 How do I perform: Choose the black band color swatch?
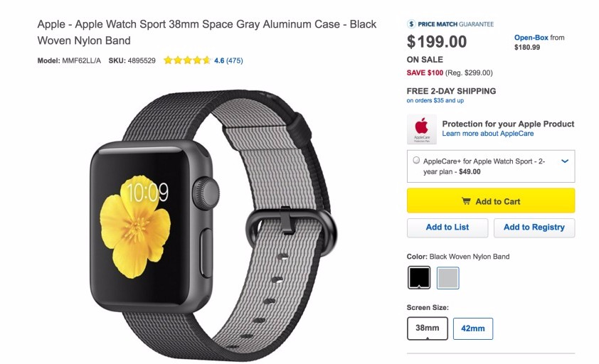[x=419, y=278]
